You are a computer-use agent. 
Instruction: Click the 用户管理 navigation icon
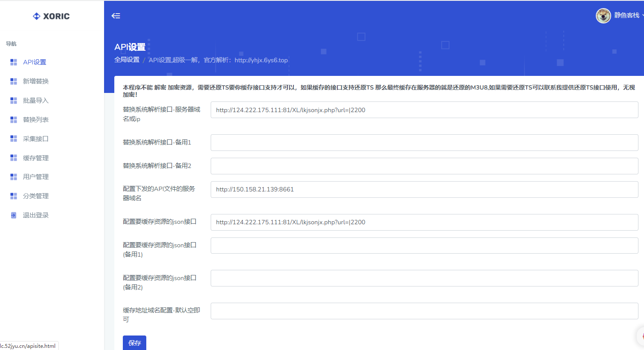pyautogui.click(x=13, y=176)
